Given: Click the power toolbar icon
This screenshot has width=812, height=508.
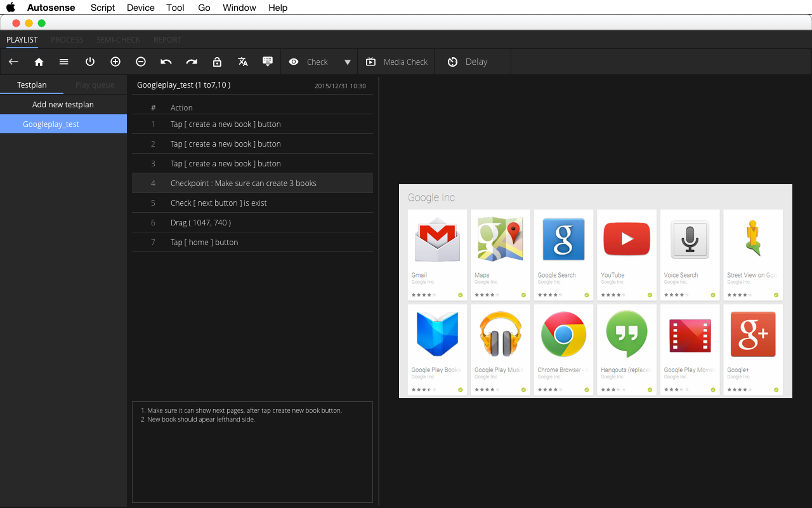Looking at the screenshot, I should (90, 62).
